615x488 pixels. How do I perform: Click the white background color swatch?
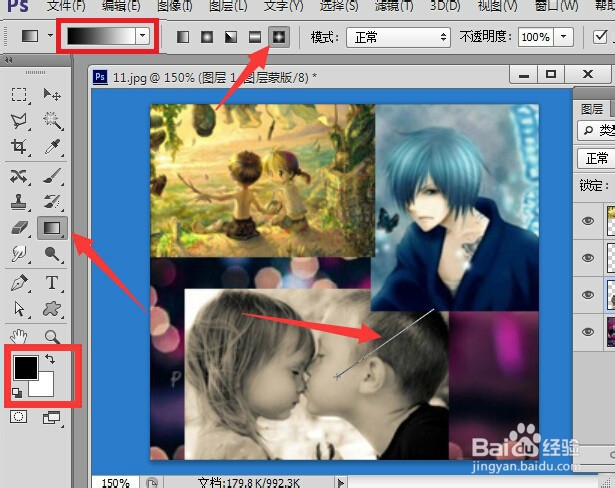[45, 388]
